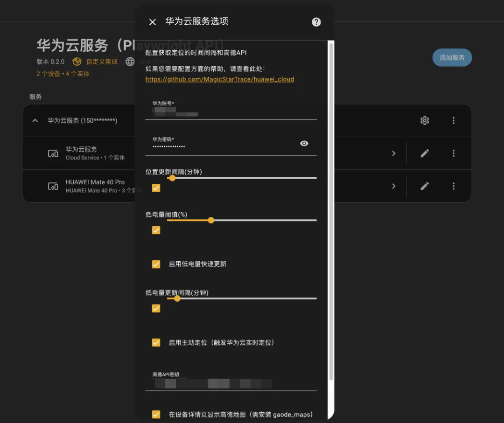Toggle password visibility eye icon
504x423 pixels.
click(x=304, y=143)
